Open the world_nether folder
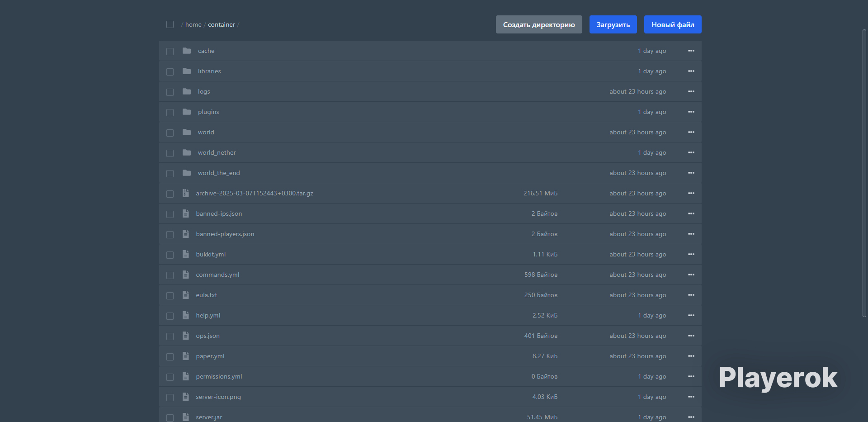868x422 pixels. point(217,152)
